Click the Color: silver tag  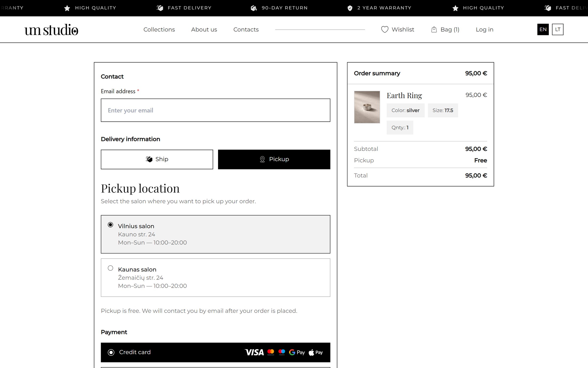coord(405,110)
